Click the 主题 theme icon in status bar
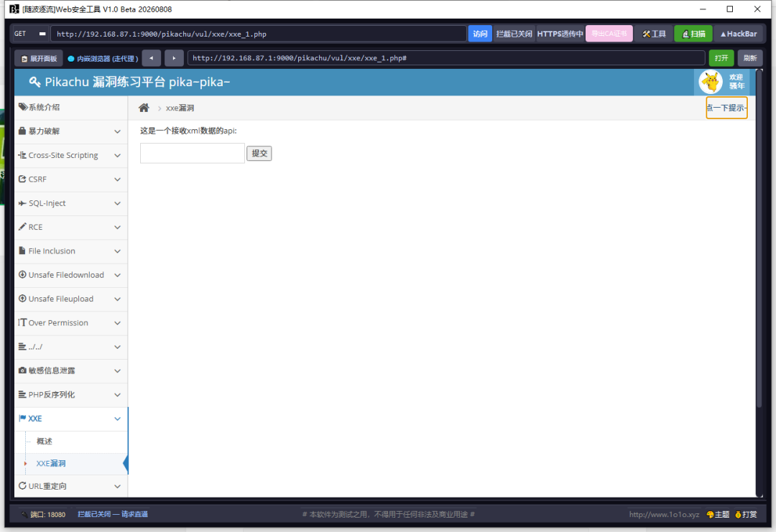This screenshot has width=776, height=532. 718,514
